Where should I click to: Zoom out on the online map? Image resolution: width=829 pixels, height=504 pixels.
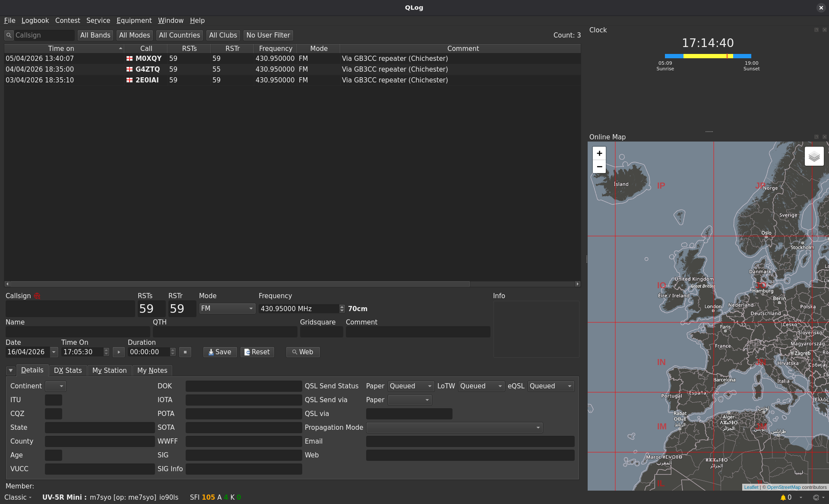click(x=599, y=167)
